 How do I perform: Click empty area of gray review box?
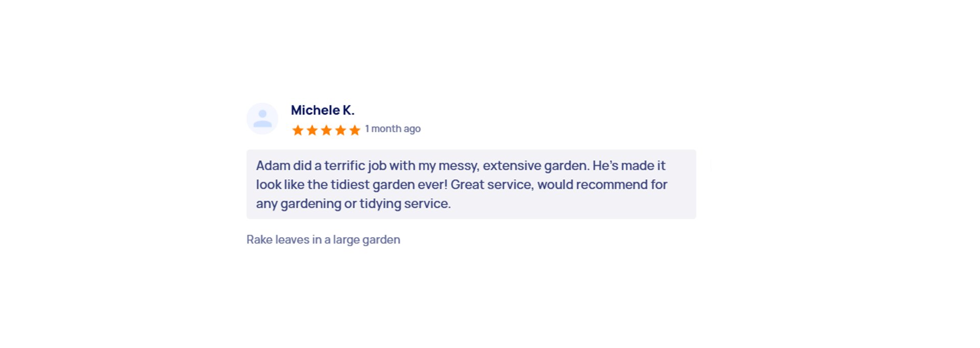coord(572,205)
